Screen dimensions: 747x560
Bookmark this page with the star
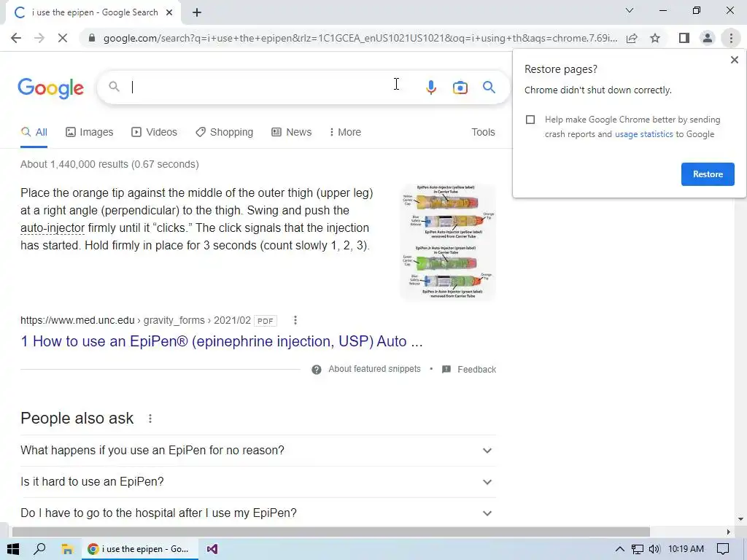(655, 38)
